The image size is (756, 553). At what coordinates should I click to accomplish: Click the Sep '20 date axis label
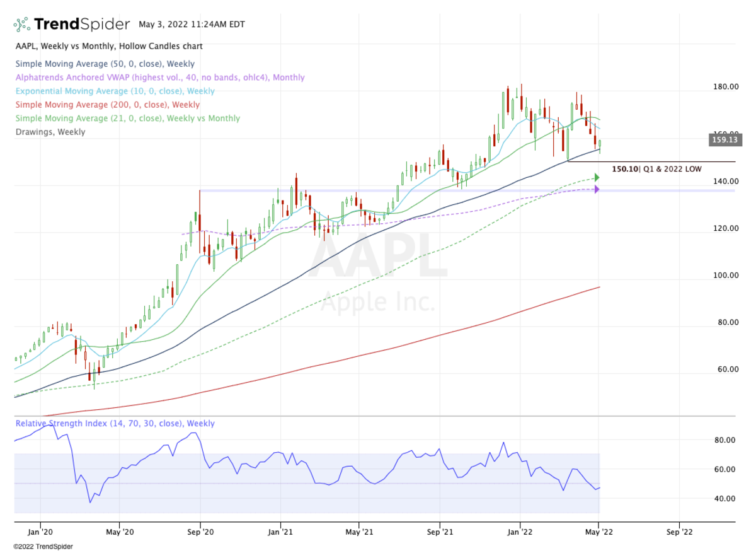coord(200,532)
